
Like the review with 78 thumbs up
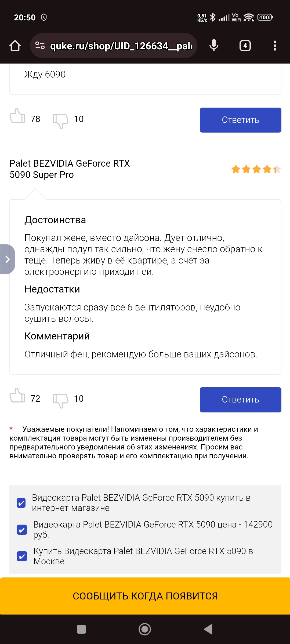[x=17, y=116]
